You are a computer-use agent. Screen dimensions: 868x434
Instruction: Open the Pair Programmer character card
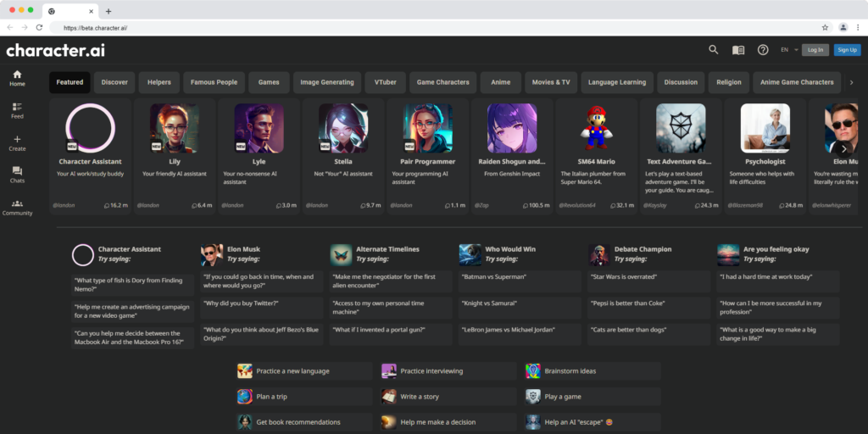427,156
